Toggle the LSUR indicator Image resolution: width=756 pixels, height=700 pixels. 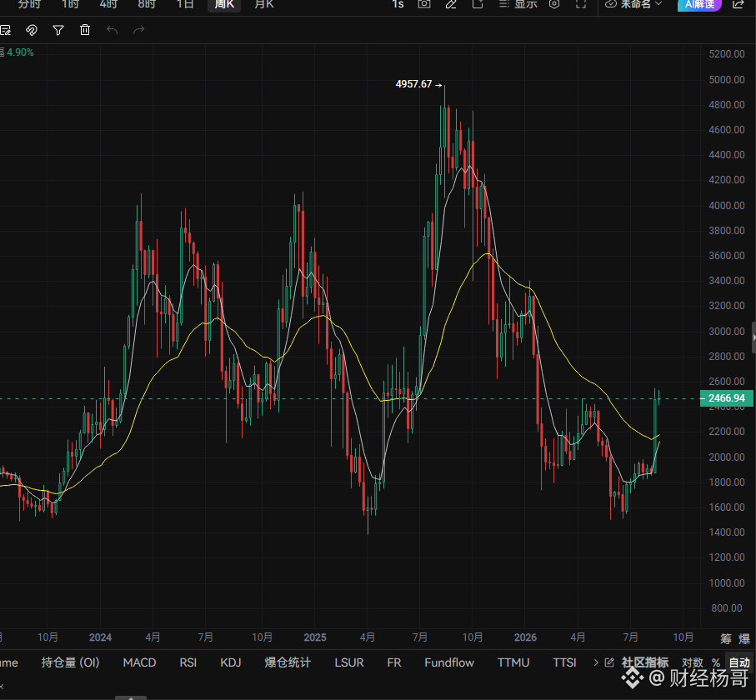point(349,662)
